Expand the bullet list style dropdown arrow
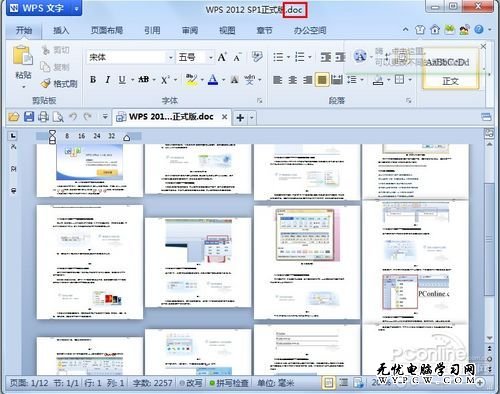This screenshot has height=394, width=500. click(x=289, y=57)
